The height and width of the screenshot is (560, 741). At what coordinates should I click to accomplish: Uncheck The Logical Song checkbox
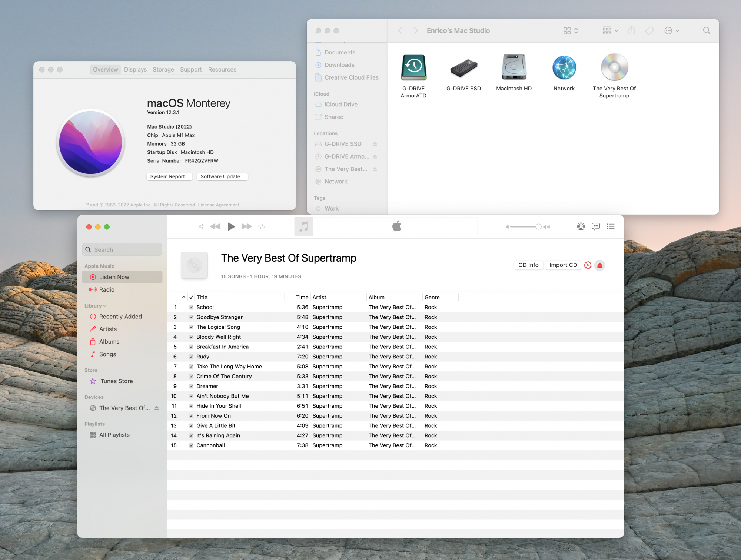[191, 327]
